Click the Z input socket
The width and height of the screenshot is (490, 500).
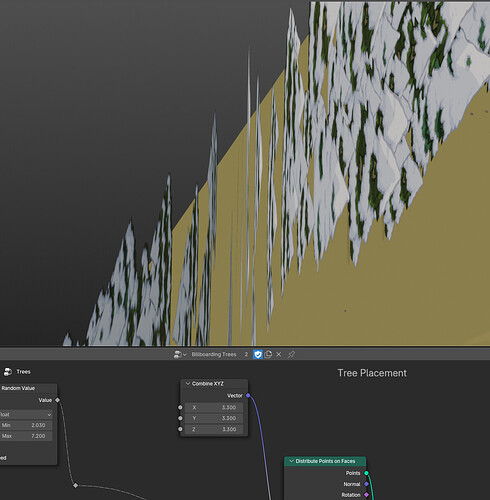(180, 429)
